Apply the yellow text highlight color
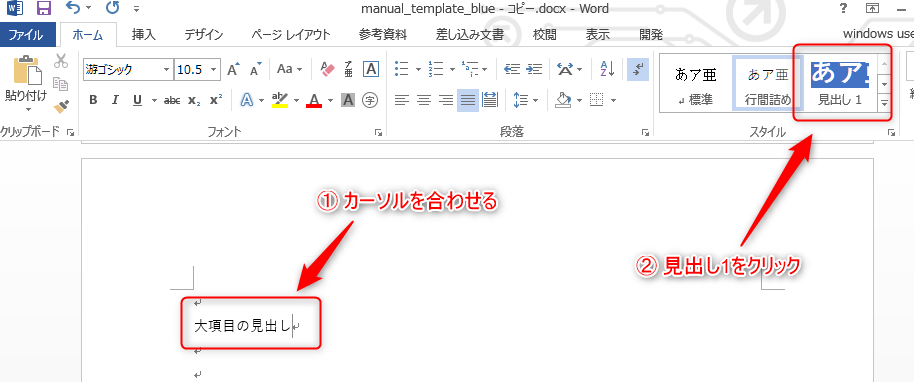The image size is (914, 382). point(280,100)
